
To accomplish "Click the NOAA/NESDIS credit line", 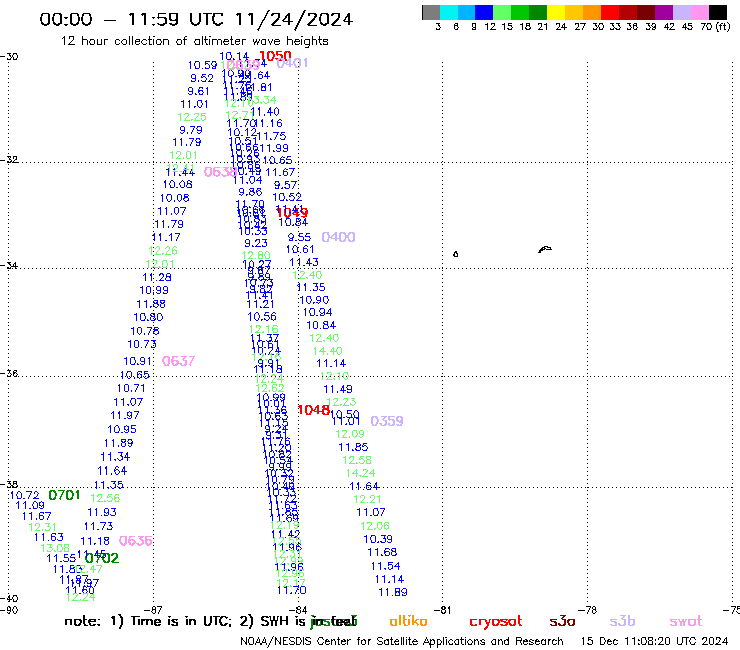I will (x=402, y=641).
